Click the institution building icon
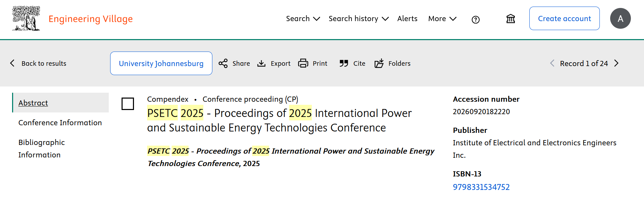The image size is (644, 201). (x=510, y=19)
